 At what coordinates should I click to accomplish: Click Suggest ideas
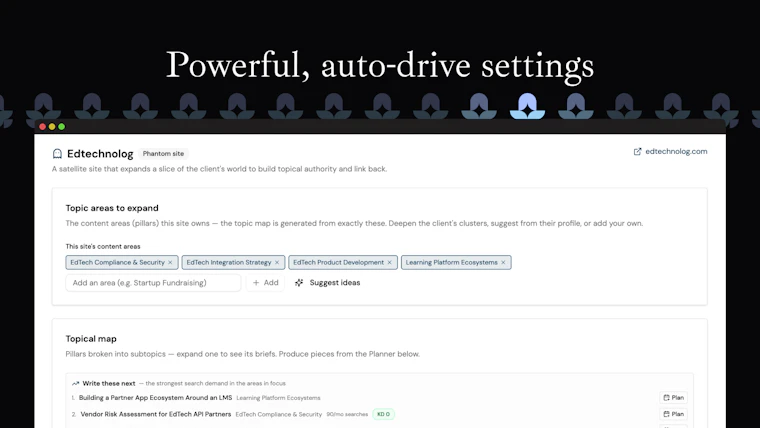pyautogui.click(x=328, y=283)
